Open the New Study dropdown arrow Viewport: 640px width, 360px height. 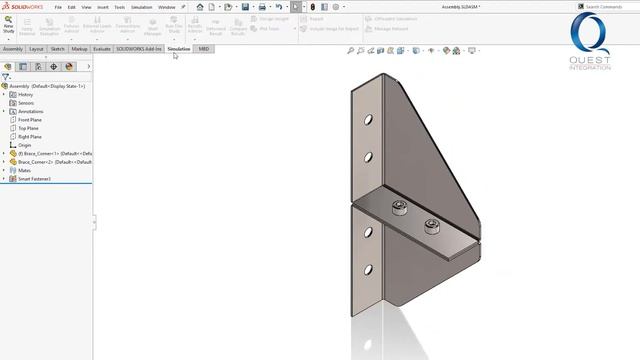(x=8, y=39)
